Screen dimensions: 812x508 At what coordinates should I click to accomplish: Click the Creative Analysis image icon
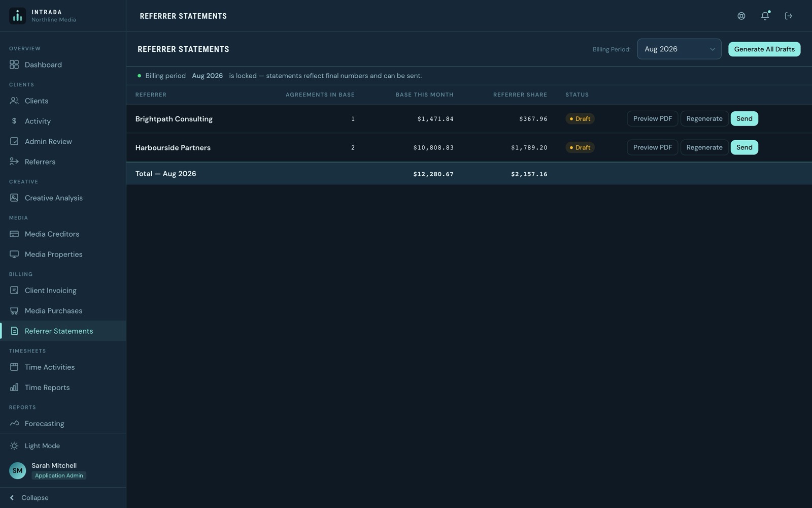pos(14,198)
